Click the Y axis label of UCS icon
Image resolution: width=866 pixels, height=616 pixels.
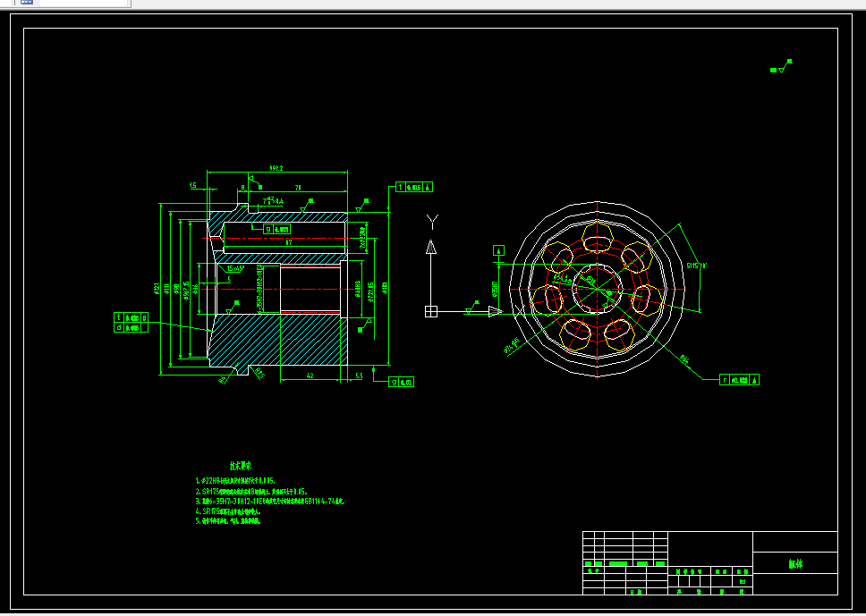(x=432, y=223)
